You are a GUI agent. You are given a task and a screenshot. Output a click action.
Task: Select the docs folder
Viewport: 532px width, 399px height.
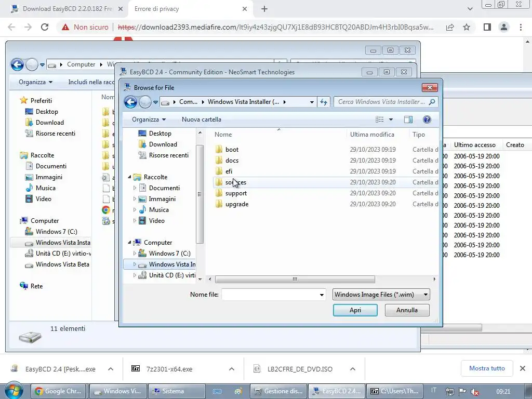232,161
